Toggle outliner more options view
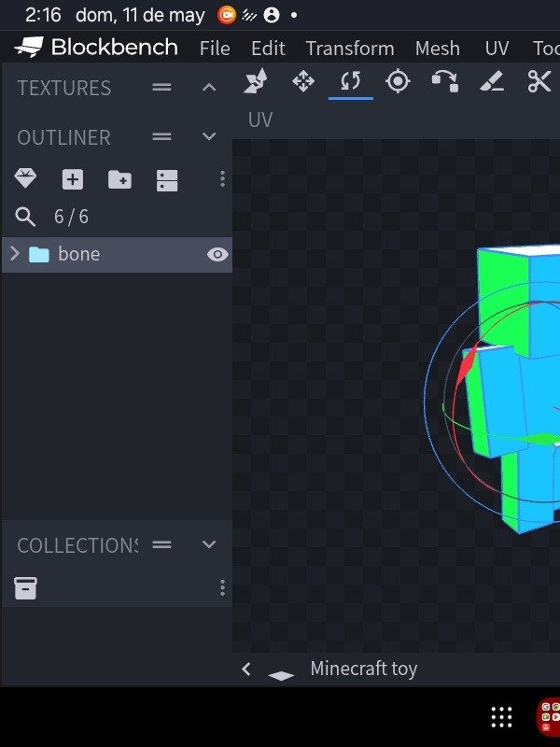The image size is (560, 747). [167, 180]
